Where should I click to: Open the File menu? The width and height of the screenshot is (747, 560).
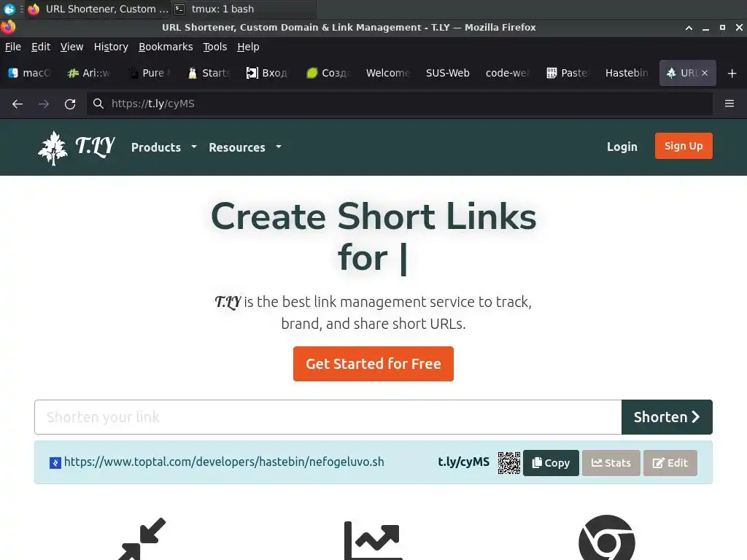(13, 47)
